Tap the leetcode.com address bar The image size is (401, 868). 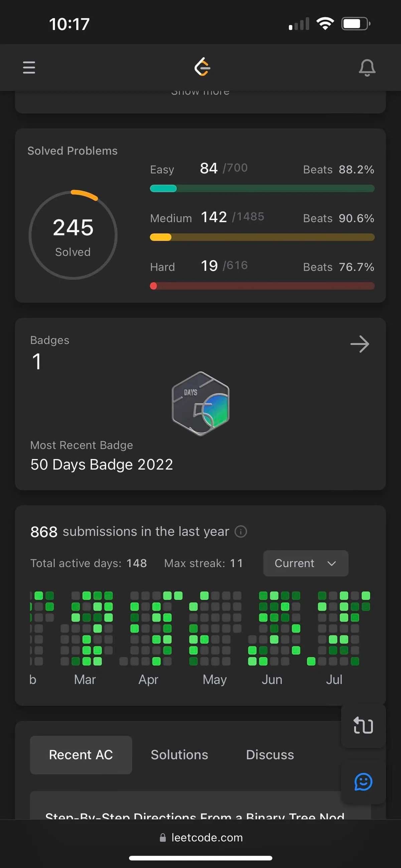(201, 837)
